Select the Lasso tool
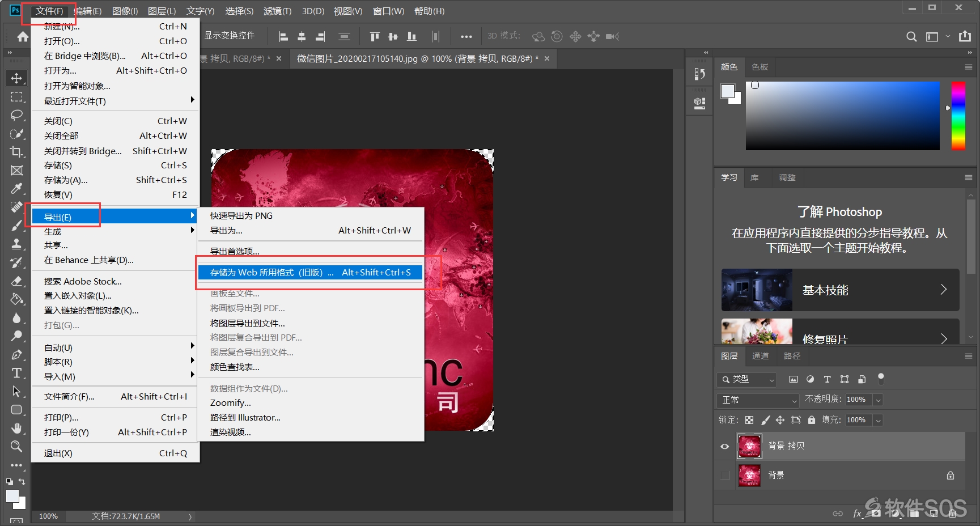This screenshot has width=980, height=526. [x=16, y=115]
